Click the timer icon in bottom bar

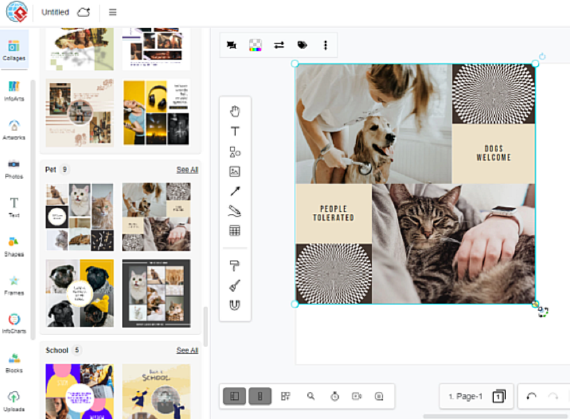335,396
